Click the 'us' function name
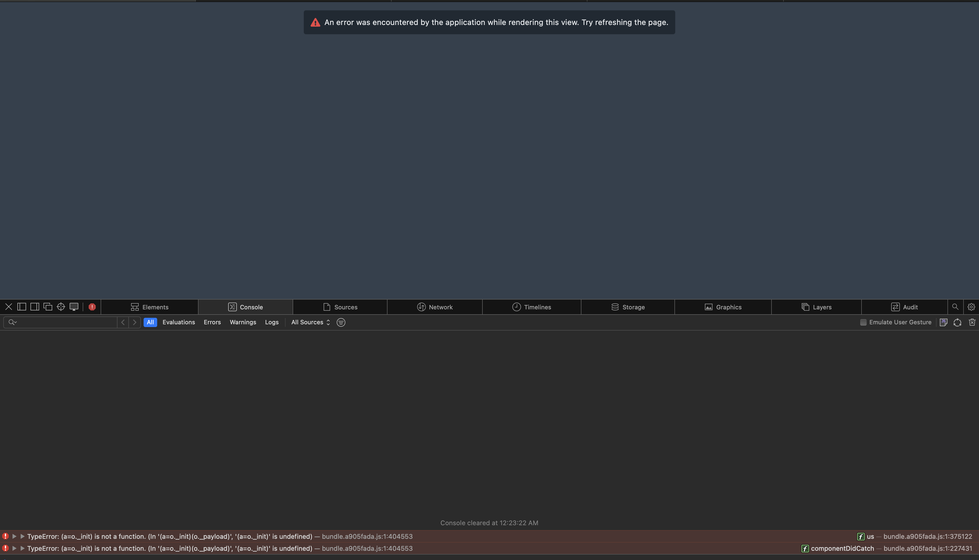Screen dimensions: 979x560 click(x=870, y=537)
